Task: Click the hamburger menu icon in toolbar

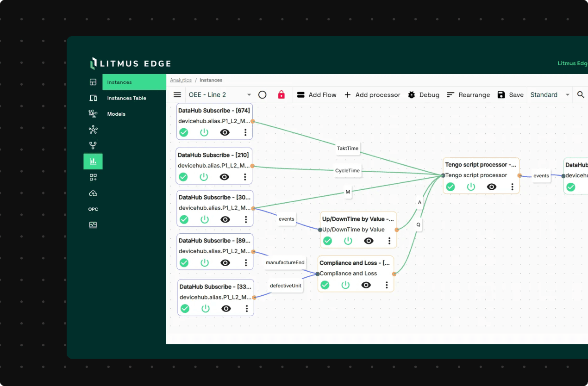Action: (177, 95)
